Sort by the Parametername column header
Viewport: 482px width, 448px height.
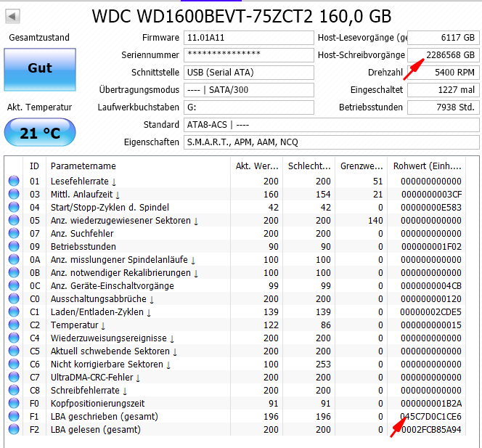tap(138, 166)
